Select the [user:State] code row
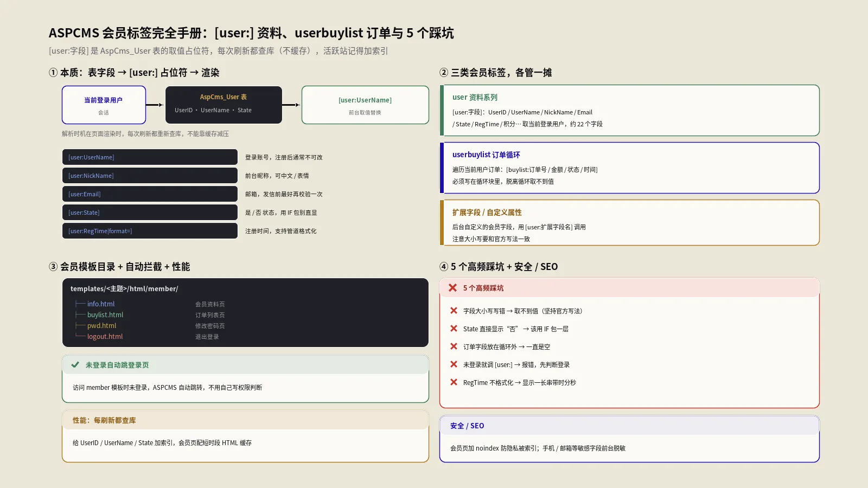 pyautogui.click(x=150, y=213)
